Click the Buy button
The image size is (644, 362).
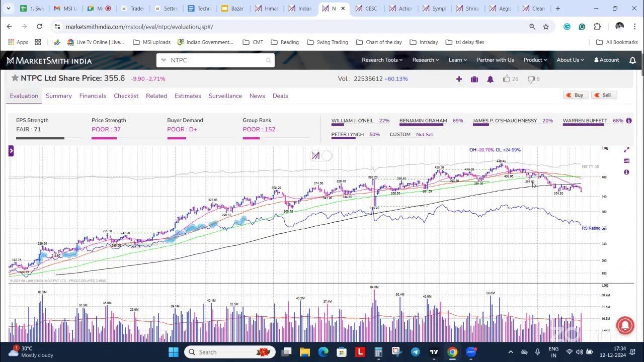tap(576, 95)
